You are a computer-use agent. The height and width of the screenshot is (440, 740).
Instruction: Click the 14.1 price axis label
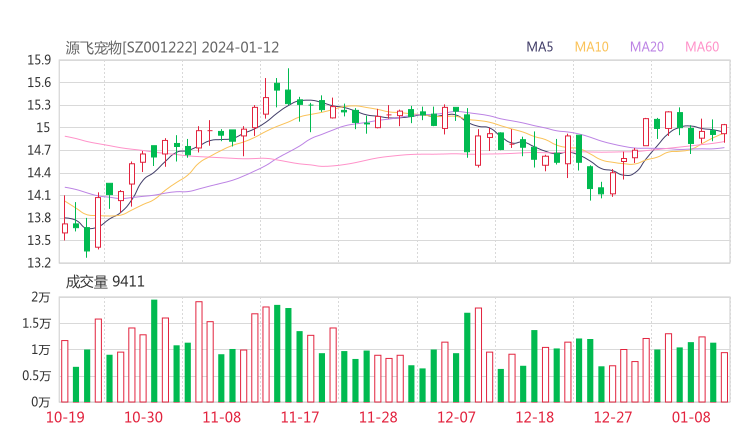pos(39,195)
